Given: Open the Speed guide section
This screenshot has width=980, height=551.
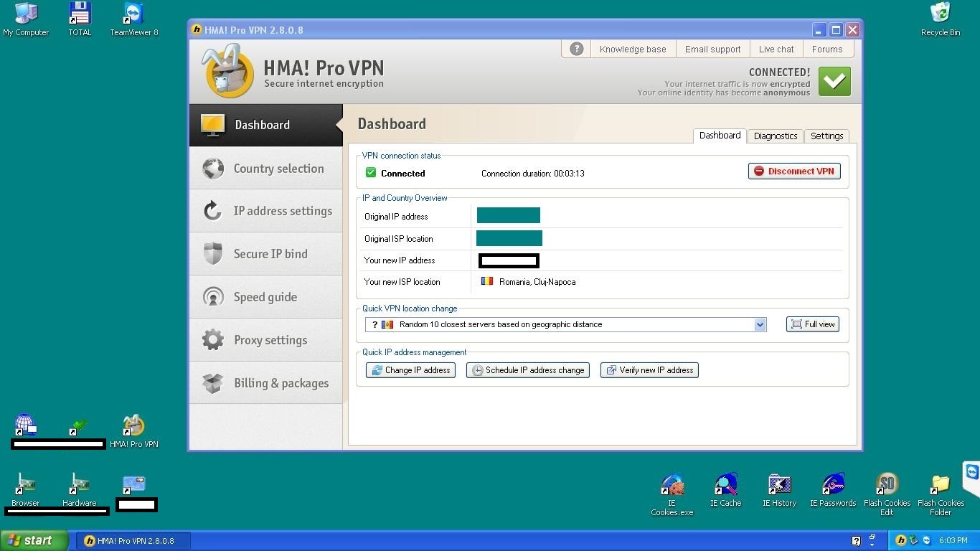Looking at the screenshot, I should pyautogui.click(x=266, y=297).
